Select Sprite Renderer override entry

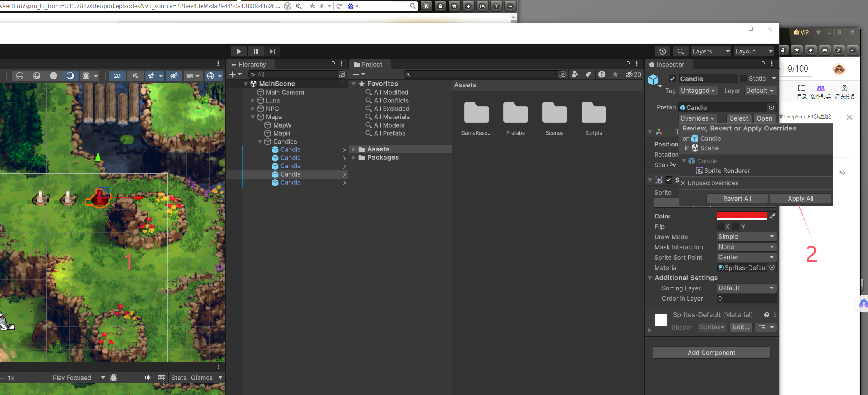tap(722, 171)
